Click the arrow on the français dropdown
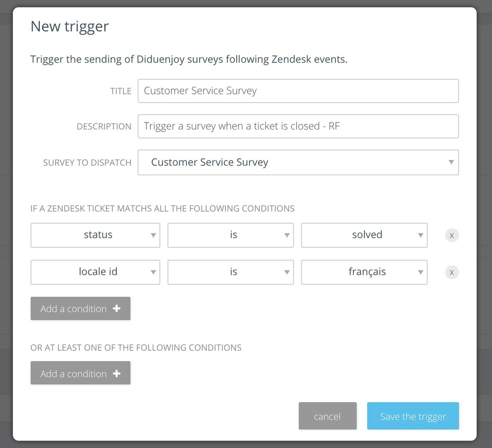 421,272
